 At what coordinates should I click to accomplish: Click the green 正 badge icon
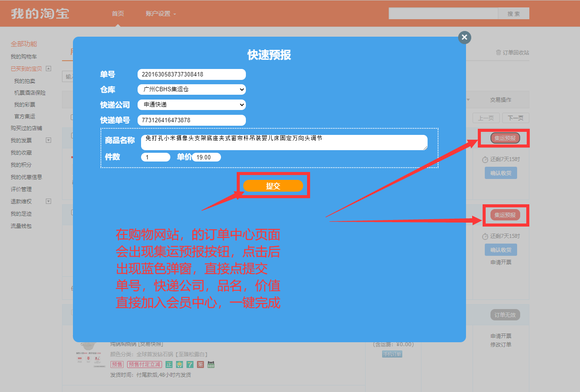pos(169,364)
